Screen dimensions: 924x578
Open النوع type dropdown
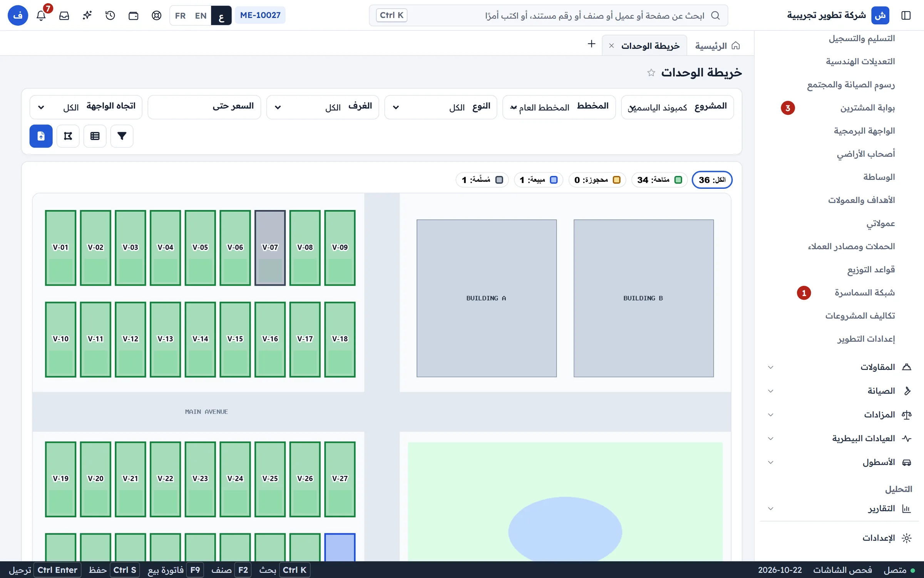point(441,107)
